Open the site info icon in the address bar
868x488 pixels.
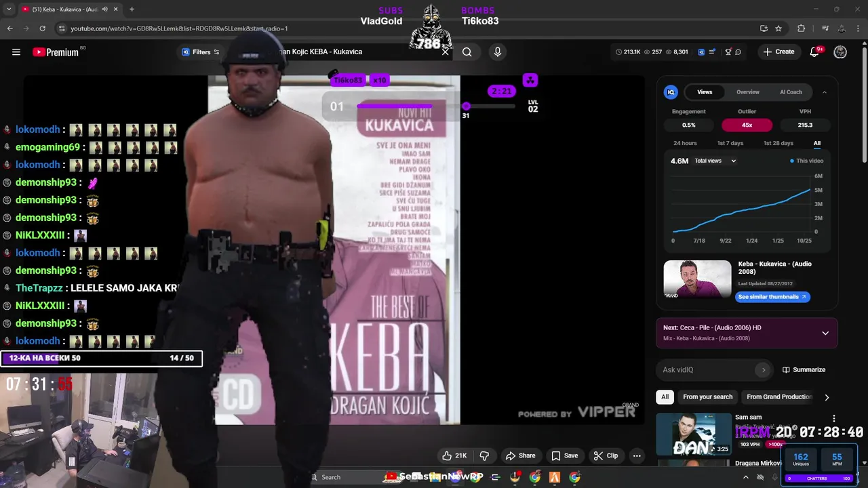[x=62, y=28]
